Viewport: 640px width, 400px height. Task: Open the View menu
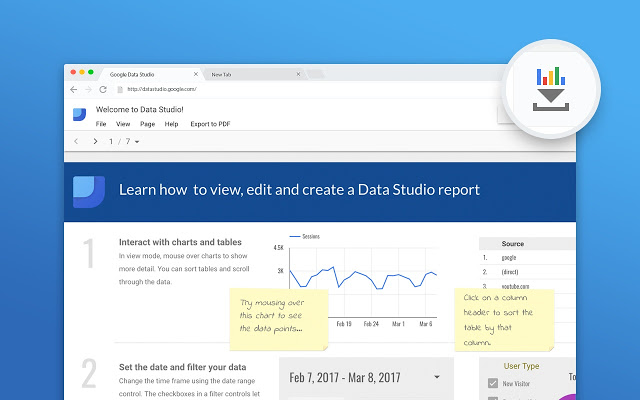coord(123,124)
